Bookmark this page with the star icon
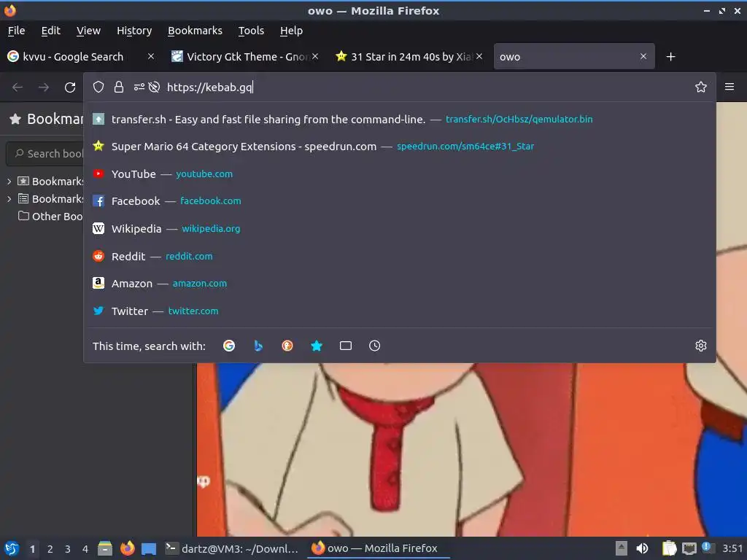 pyautogui.click(x=701, y=87)
